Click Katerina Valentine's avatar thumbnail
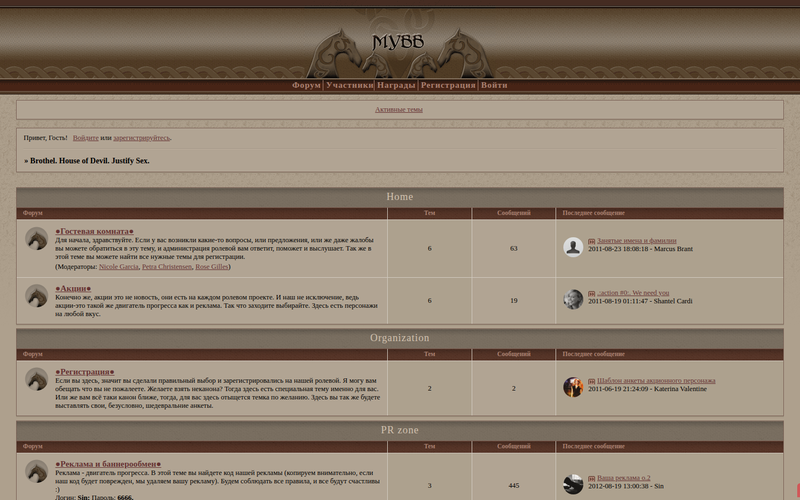The width and height of the screenshot is (800, 500). pos(573,387)
